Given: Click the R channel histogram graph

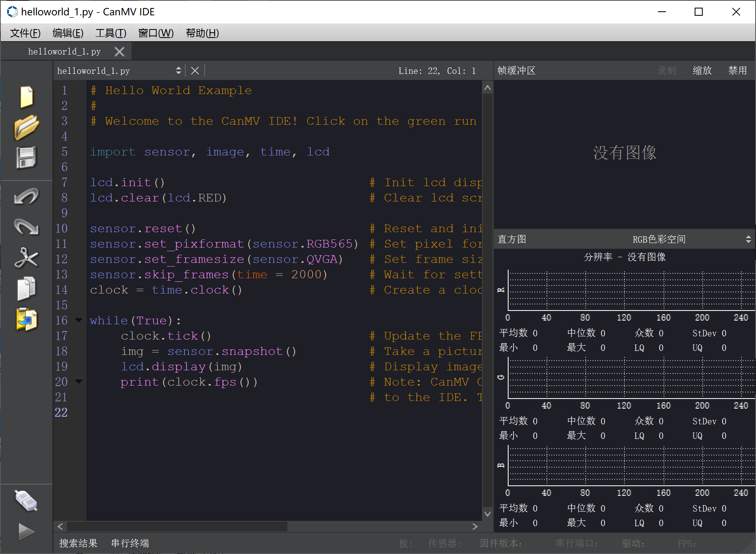Looking at the screenshot, I should (x=631, y=290).
